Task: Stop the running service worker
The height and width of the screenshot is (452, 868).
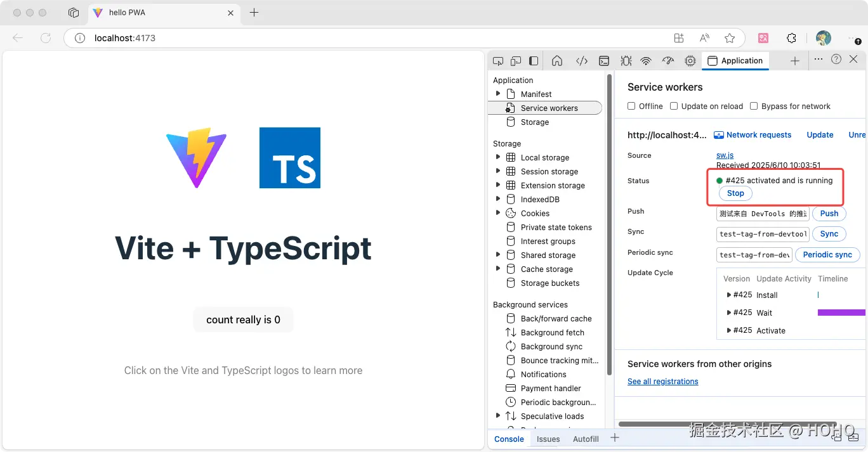Action: pyautogui.click(x=735, y=193)
